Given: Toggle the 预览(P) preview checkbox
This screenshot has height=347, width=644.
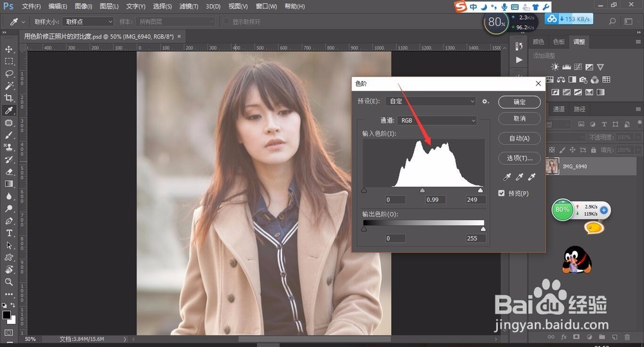Looking at the screenshot, I should [502, 193].
